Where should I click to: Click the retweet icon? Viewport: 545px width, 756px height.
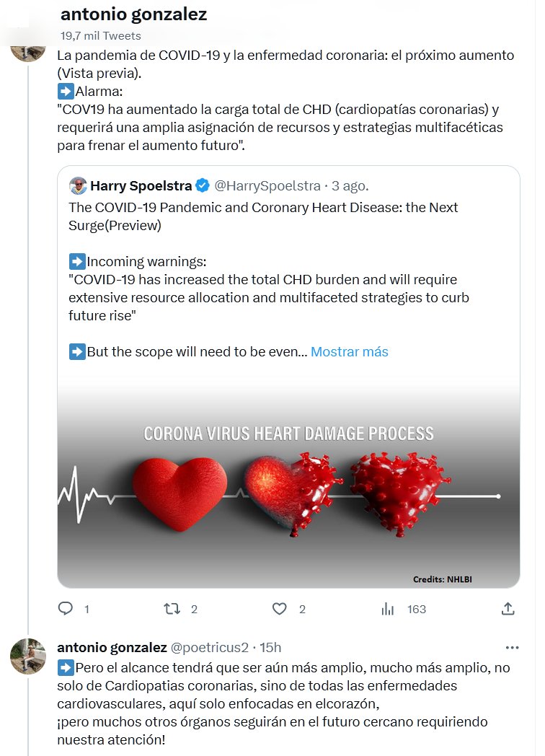[172, 609]
